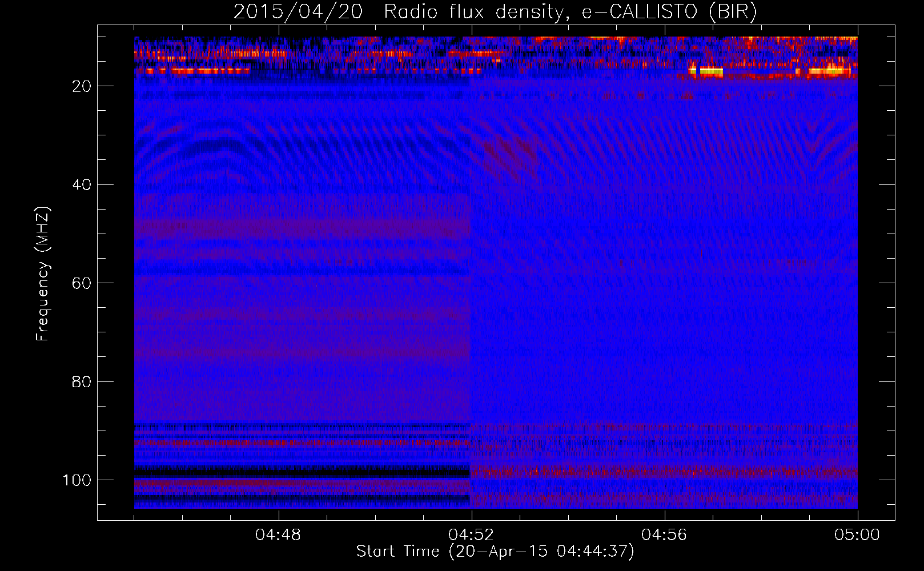Click the 40 frequency tick label

click(82, 185)
